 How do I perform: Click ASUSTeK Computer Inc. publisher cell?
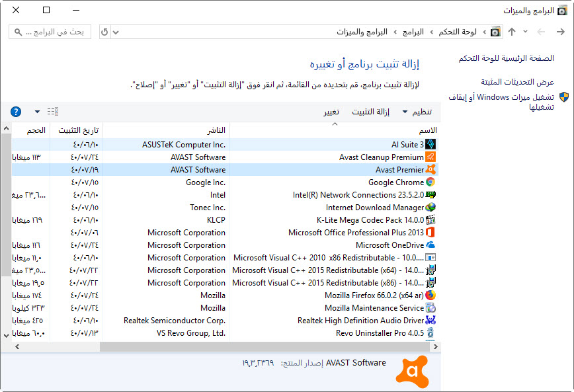(x=183, y=145)
